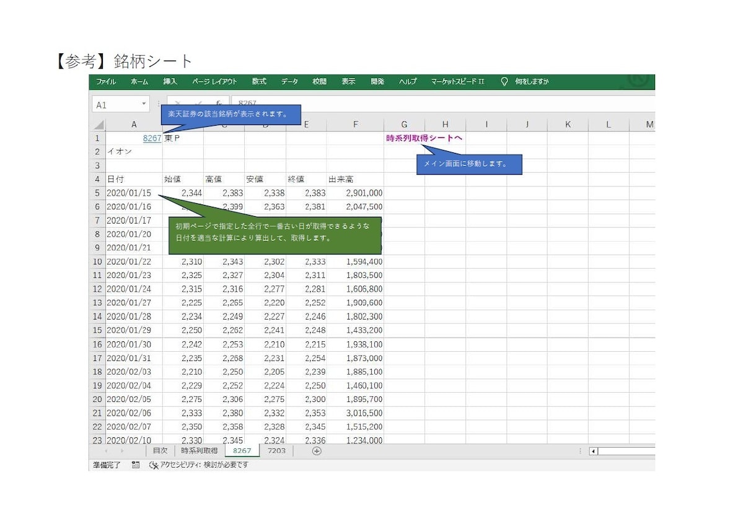Viewport: 756px width, 532px height.
Task: Select row 12 header
Action: (x=97, y=289)
